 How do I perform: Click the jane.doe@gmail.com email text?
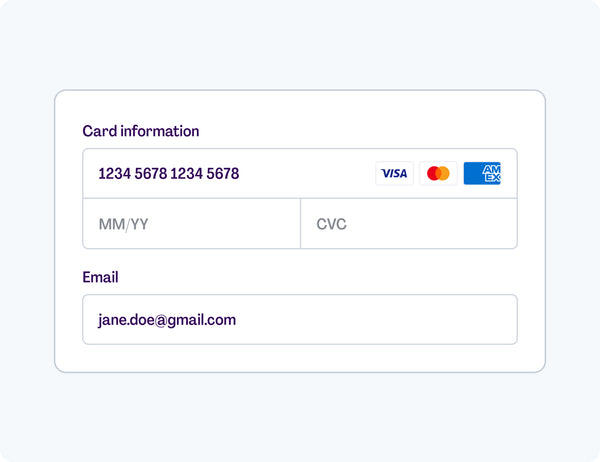click(x=167, y=320)
